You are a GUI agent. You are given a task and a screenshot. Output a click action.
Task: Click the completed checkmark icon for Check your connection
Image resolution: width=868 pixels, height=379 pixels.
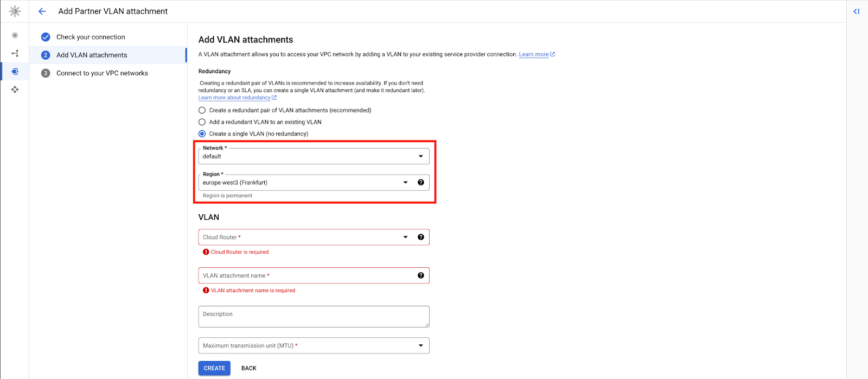(46, 37)
